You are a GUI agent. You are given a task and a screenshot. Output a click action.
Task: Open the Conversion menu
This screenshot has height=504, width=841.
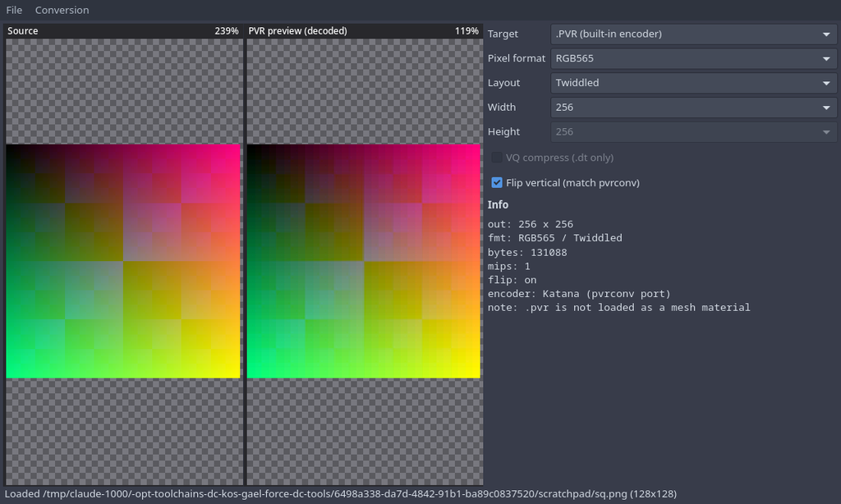pos(62,10)
